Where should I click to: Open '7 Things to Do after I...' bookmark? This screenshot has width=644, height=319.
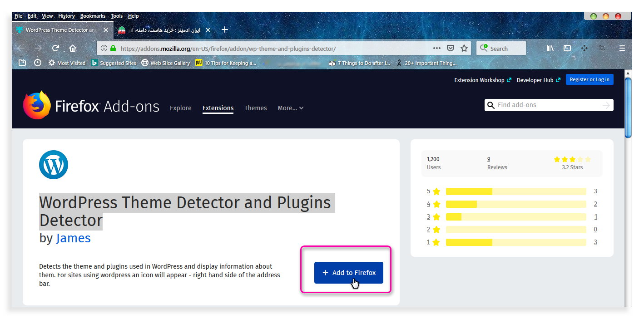359,63
